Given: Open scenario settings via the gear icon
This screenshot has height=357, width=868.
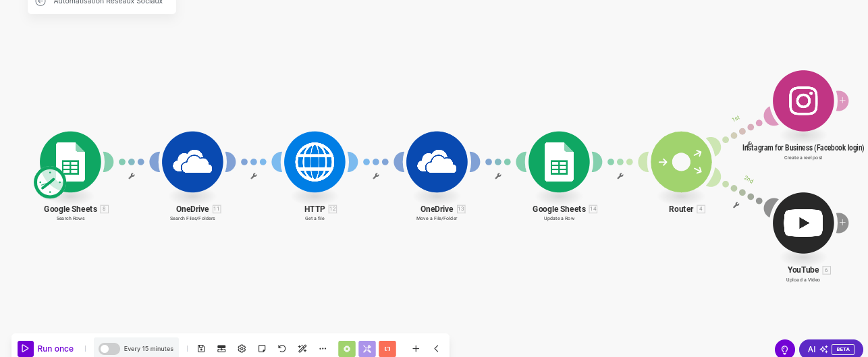Looking at the screenshot, I should [242, 348].
